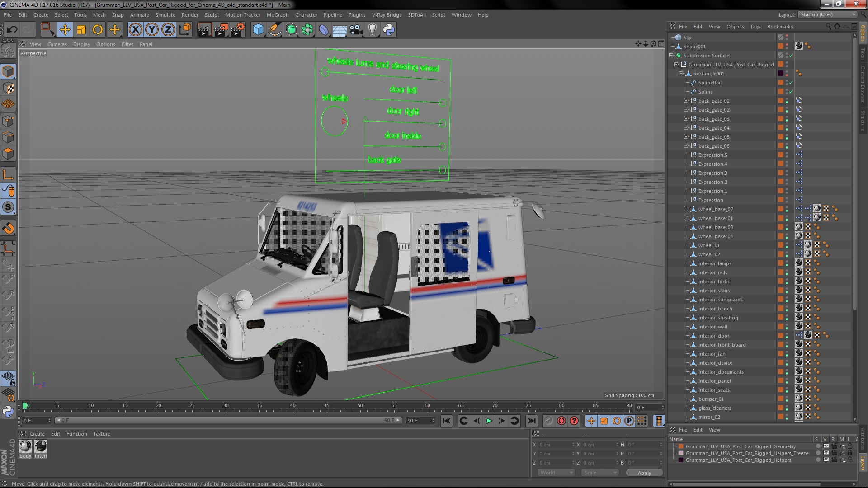The height and width of the screenshot is (488, 868).
Task: Open Scale coordinate mode dropdown
Action: point(599,473)
